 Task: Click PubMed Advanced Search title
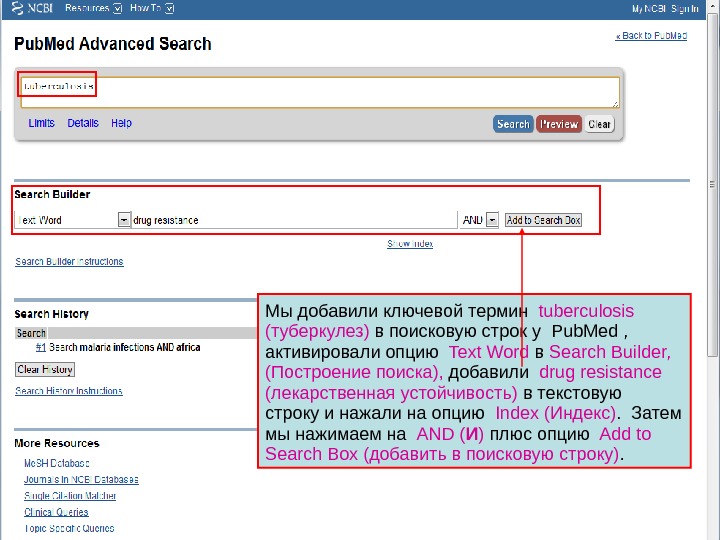click(112, 44)
